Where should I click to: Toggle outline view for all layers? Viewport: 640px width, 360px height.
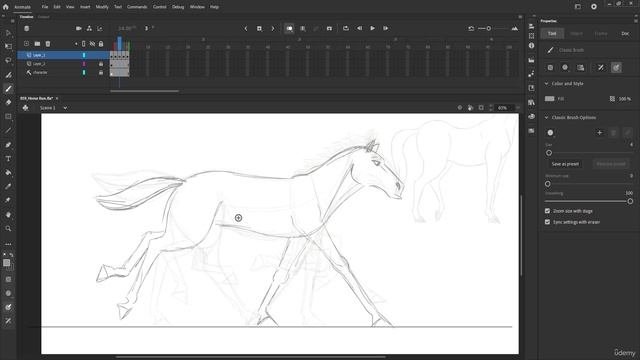(84, 44)
